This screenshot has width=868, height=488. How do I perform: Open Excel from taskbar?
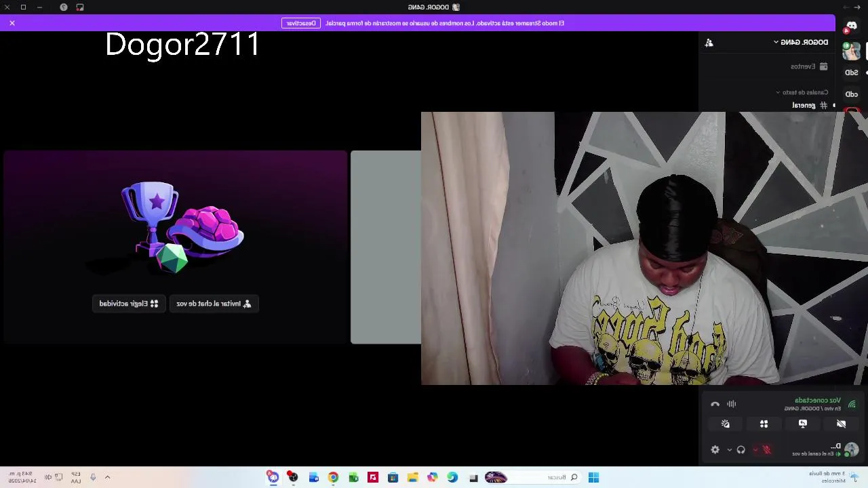[x=353, y=477]
